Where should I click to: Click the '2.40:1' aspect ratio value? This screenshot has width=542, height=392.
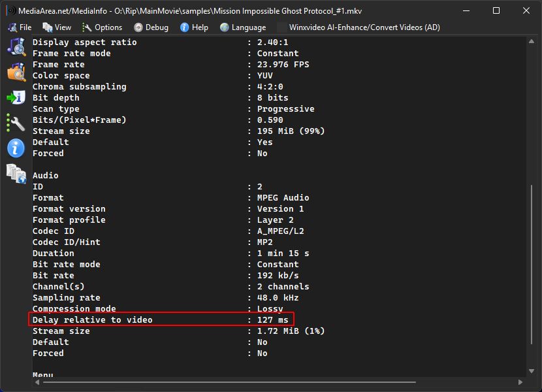(x=272, y=42)
